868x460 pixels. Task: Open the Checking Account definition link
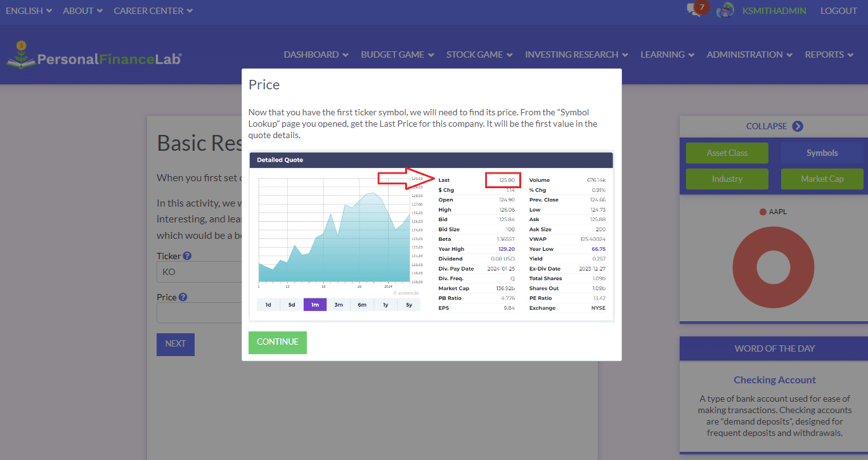click(x=774, y=380)
